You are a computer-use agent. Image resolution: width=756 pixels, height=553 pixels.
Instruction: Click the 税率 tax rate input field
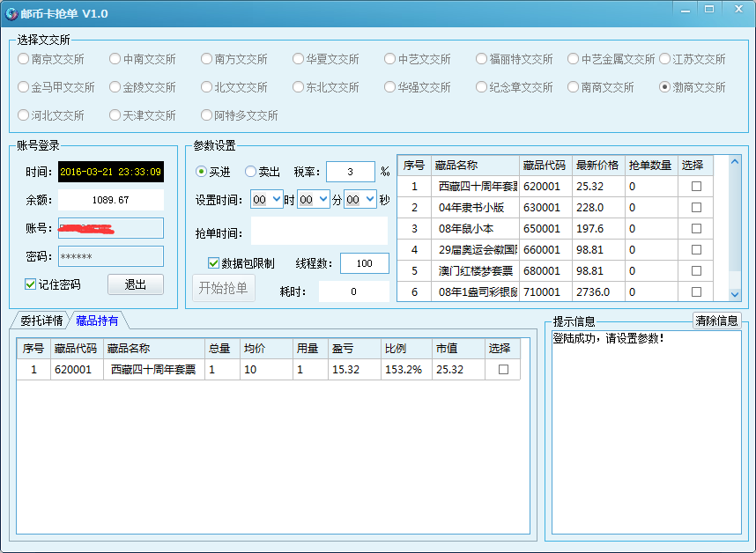click(350, 172)
